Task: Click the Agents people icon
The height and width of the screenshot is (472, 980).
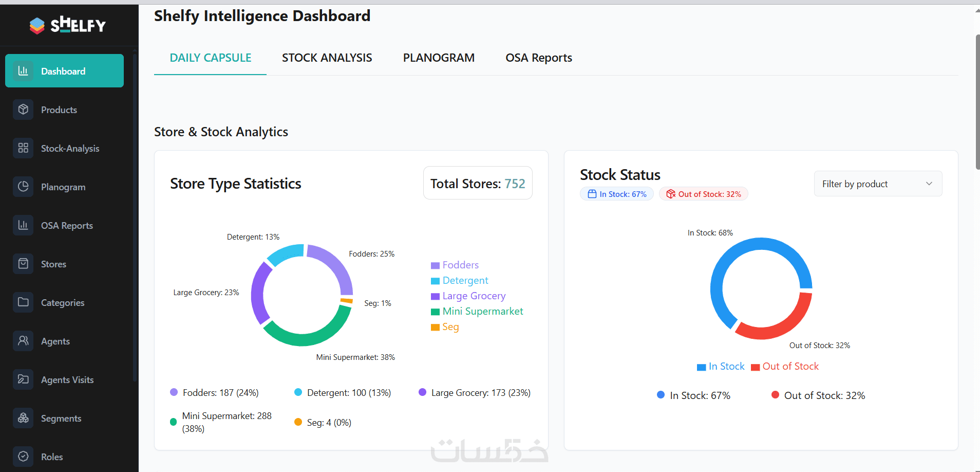Action: pos(23,341)
